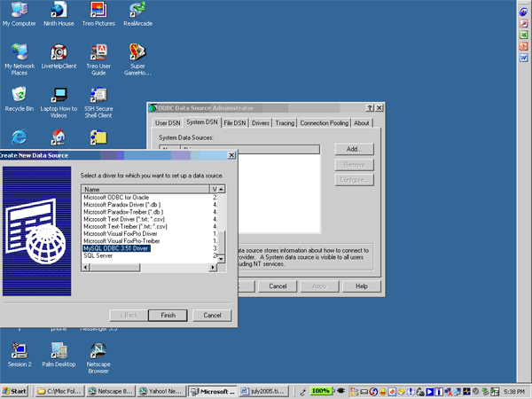
Task: Open the Internet Explorer desktop icon
Action: (20, 137)
